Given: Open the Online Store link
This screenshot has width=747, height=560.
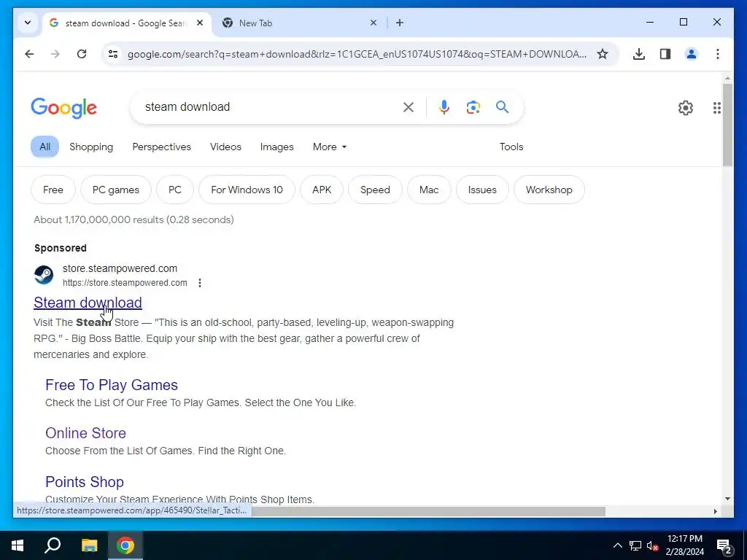Looking at the screenshot, I should (86, 433).
